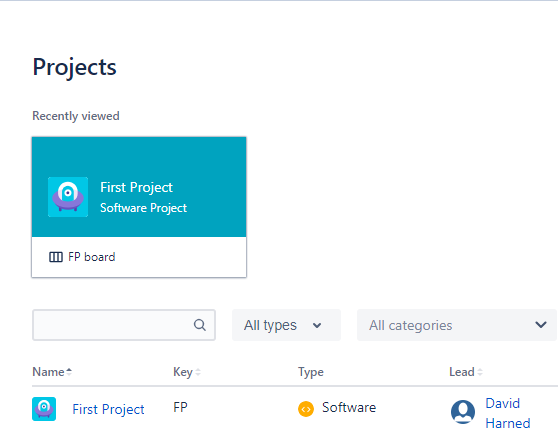Focus the project search field
The height and width of the screenshot is (443, 558).
tap(124, 325)
